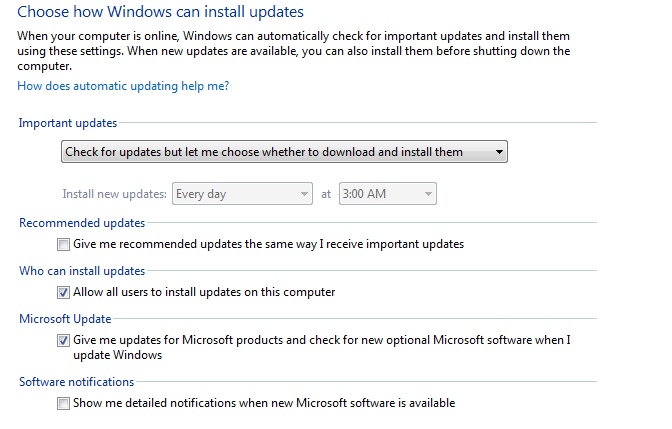The image size is (672, 429).
Task: Click the gray arrow on the 'Every day' combo box
Action: [304, 194]
